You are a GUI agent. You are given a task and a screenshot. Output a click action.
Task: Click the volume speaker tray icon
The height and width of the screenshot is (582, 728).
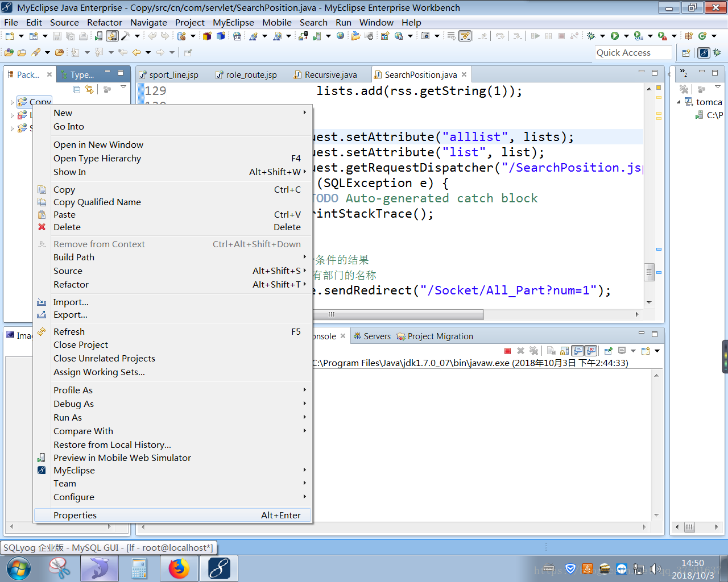pos(656,569)
